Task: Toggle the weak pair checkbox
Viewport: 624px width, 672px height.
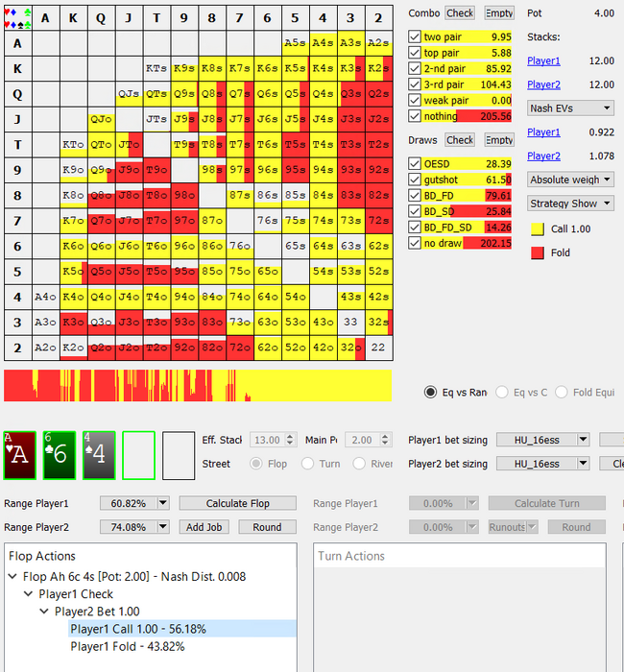Action: (x=415, y=100)
